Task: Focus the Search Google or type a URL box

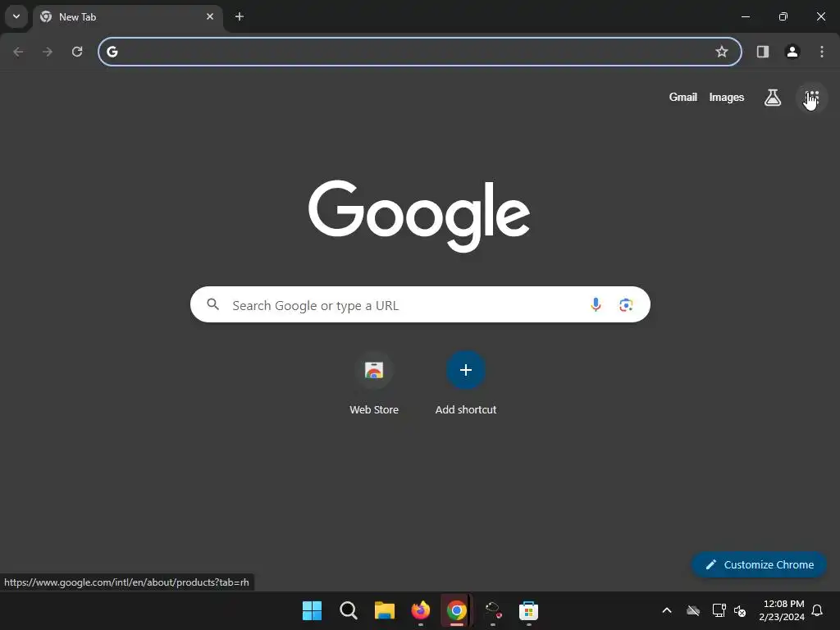Action: click(x=420, y=305)
